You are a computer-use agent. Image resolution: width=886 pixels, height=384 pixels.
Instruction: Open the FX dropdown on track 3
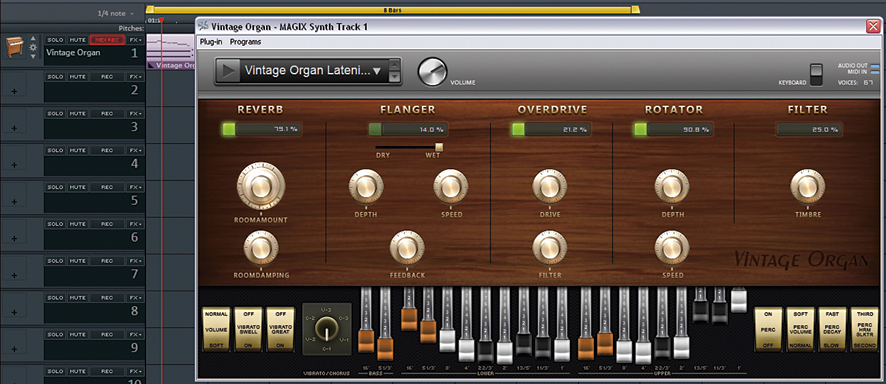coord(135,114)
